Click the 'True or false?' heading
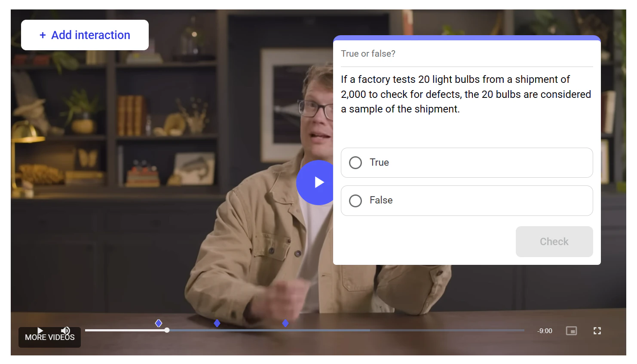The width and height of the screenshot is (637, 364). pos(368,54)
